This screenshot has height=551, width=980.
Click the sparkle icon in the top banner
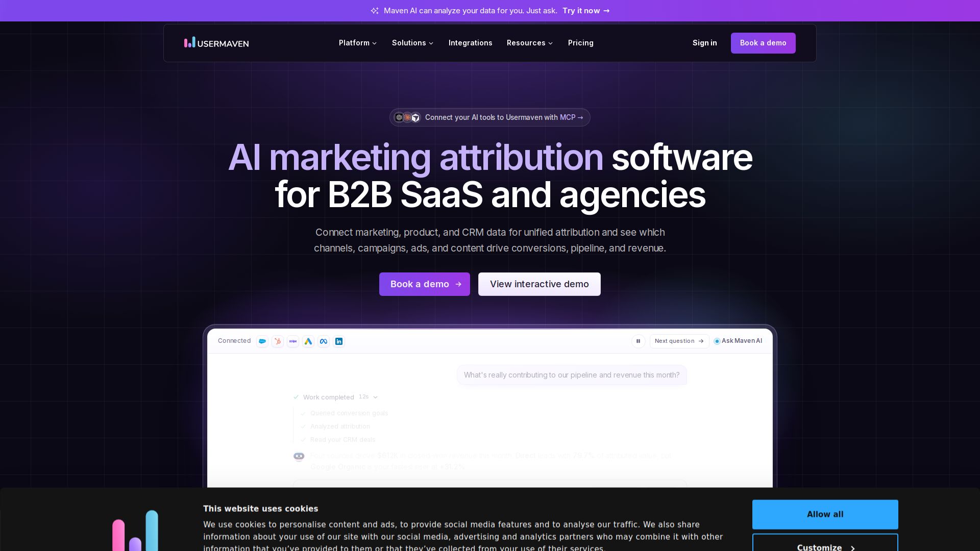(375, 11)
